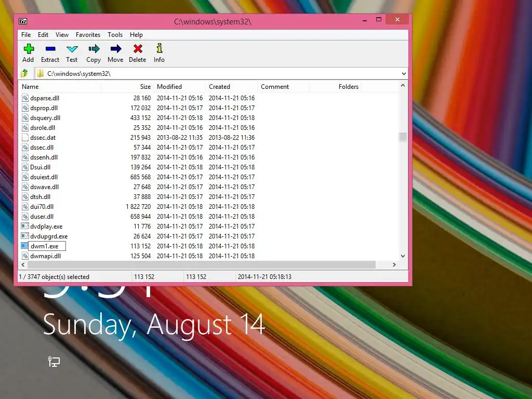Image resolution: width=532 pixels, height=399 pixels.
Task: Click the Extract toolbar icon
Action: [50, 49]
